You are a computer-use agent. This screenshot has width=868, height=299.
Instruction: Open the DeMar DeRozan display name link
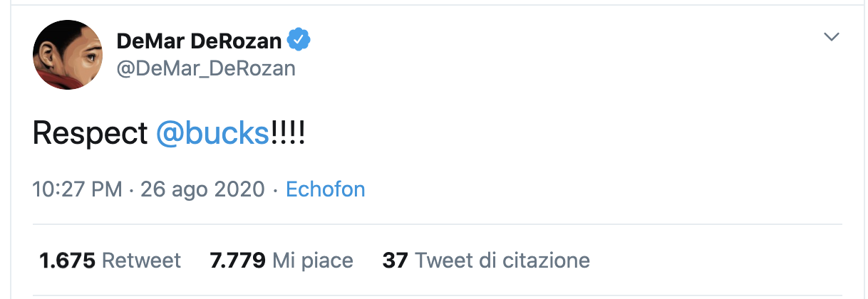pos(199,41)
